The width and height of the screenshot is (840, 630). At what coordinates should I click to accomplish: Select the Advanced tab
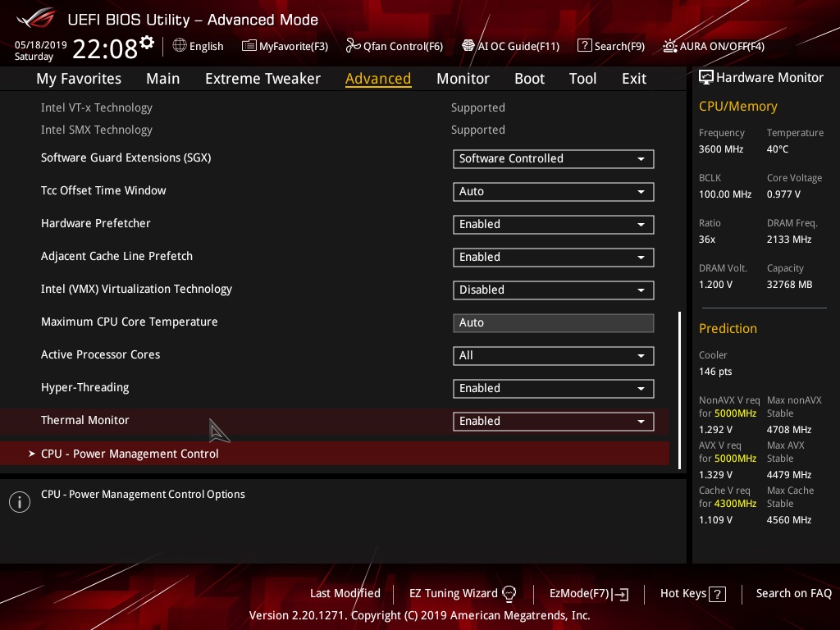(378, 79)
